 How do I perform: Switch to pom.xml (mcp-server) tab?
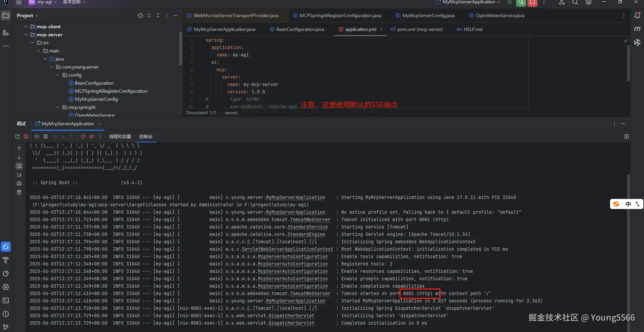(x=417, y=29)
